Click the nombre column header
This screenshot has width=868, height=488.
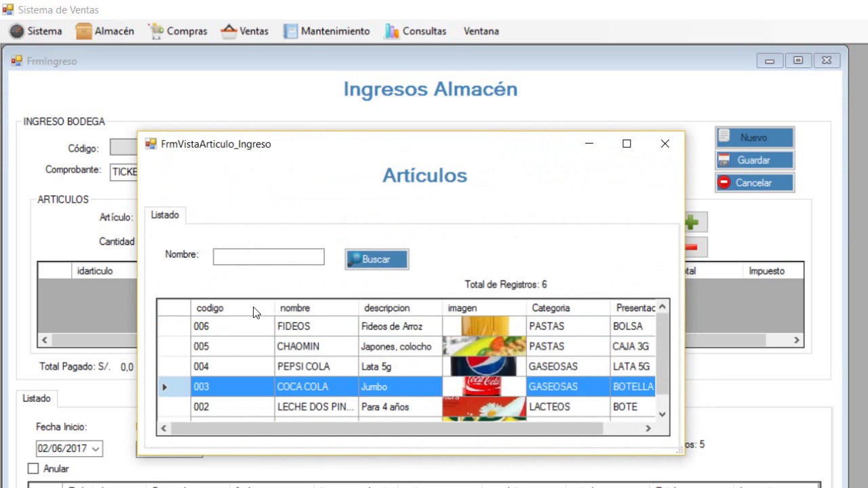(x=316, y=308)
